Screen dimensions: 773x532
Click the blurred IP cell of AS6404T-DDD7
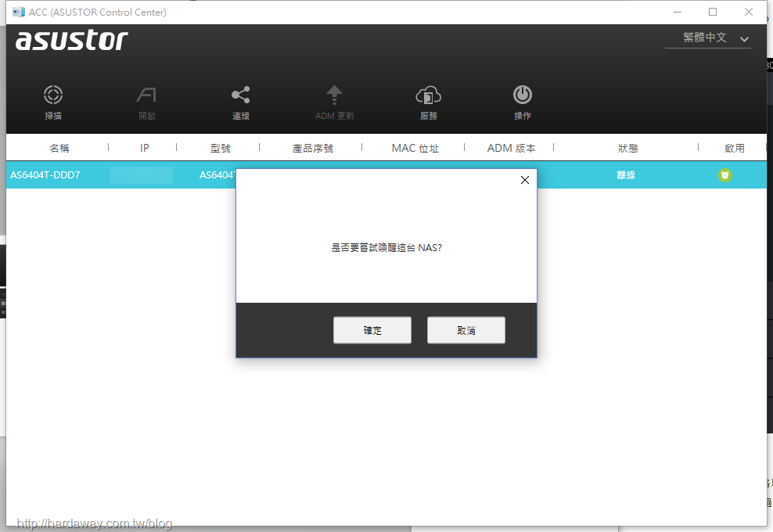pos(141,175)
